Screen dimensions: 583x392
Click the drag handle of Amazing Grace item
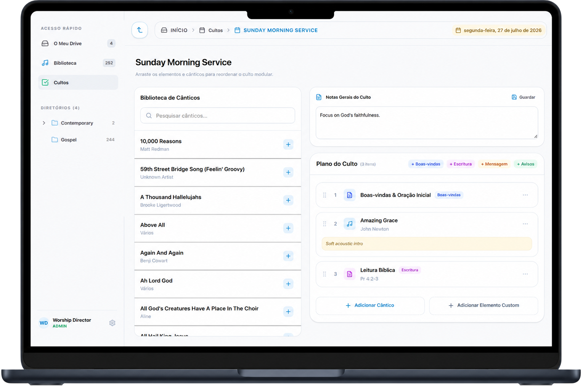(x=324, y=224)
